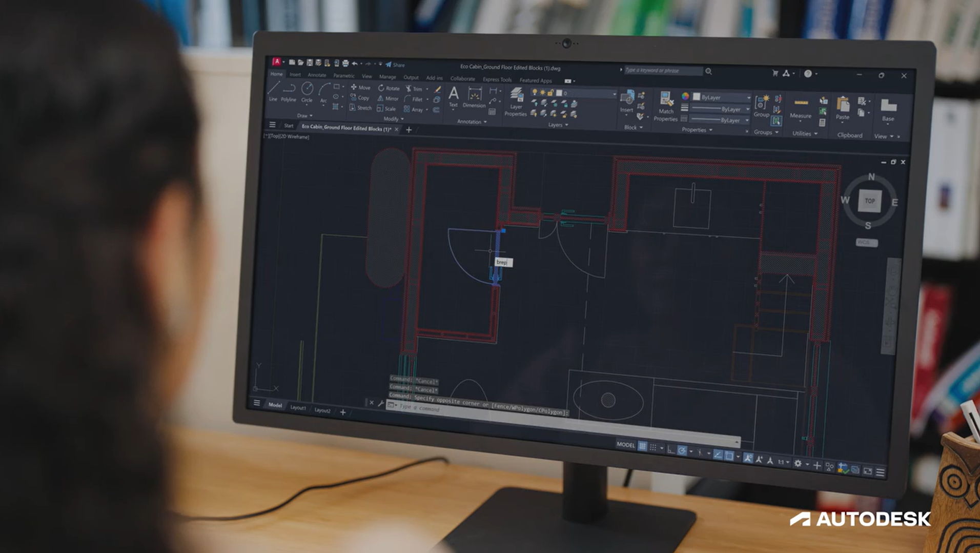Image resolution: width=980 pixels, height=553 pixels.
Task: Toggle snap grid display in status bar
Action: (x=643, y=445)
